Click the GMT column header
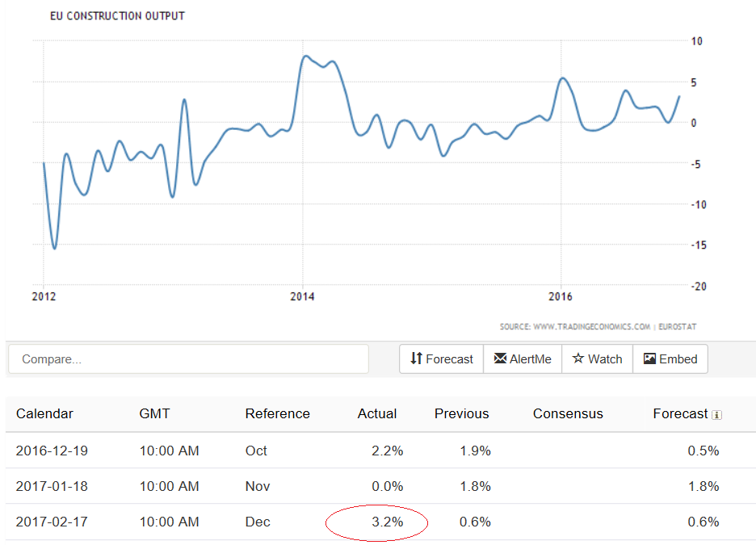 pos(154,413)
